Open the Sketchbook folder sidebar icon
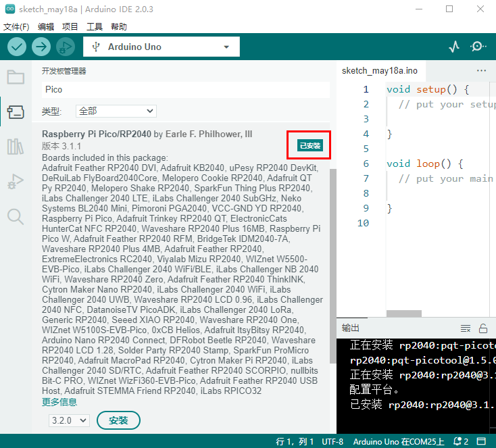Viewport: 496px width, 448px height. (x=16, y=77)
